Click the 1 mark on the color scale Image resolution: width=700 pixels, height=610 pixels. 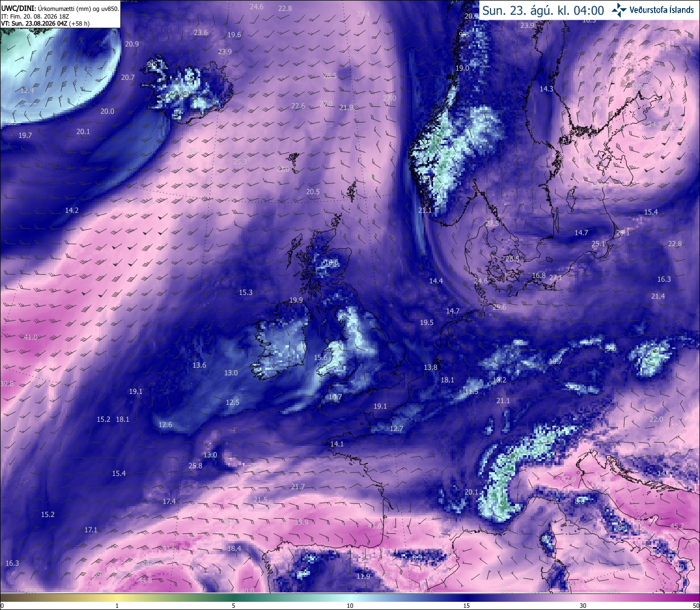117,606
